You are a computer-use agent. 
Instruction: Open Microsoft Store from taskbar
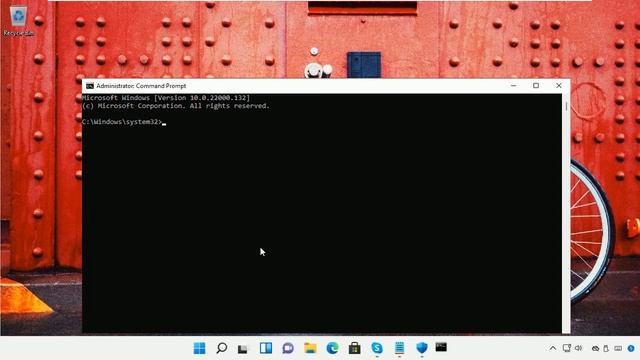click(x=355, y=348)
